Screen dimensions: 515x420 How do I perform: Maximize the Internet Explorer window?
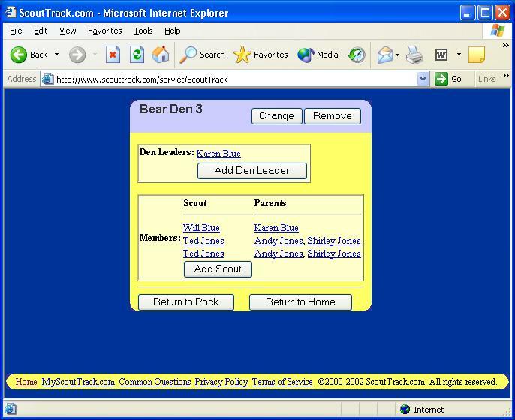485,13
